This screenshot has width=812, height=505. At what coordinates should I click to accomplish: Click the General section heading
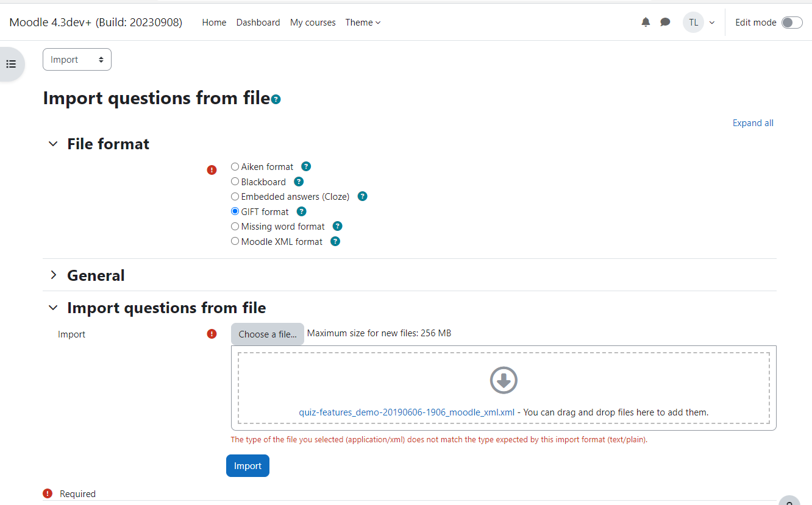point(96,275)
